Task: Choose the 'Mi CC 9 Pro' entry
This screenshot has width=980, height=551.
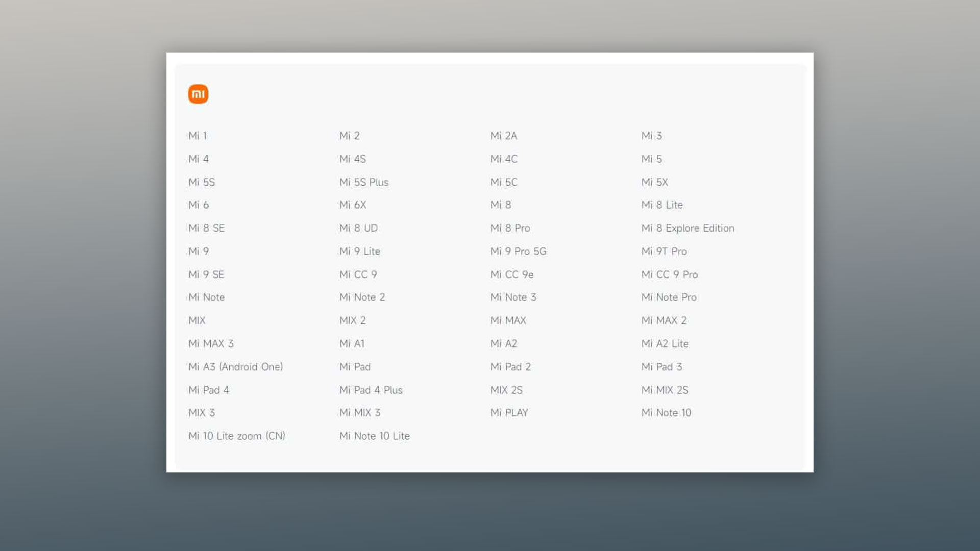Action: pos(670,274)
